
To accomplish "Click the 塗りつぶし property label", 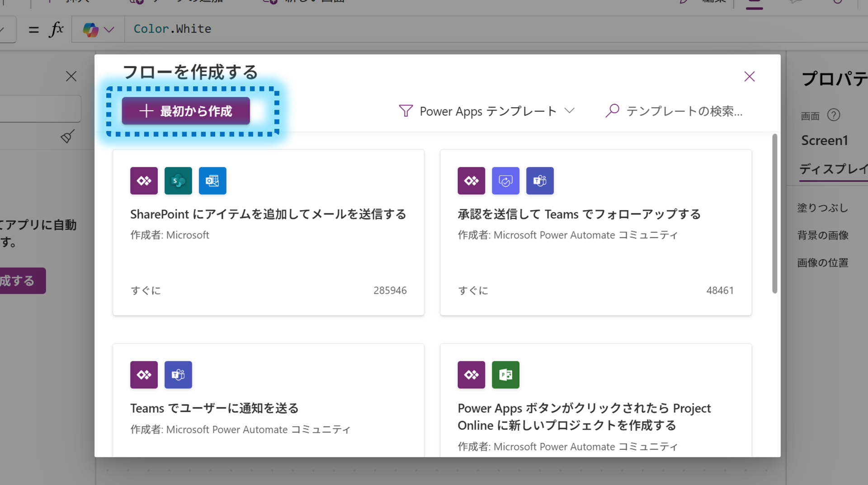I will click(x=822, y=208).
